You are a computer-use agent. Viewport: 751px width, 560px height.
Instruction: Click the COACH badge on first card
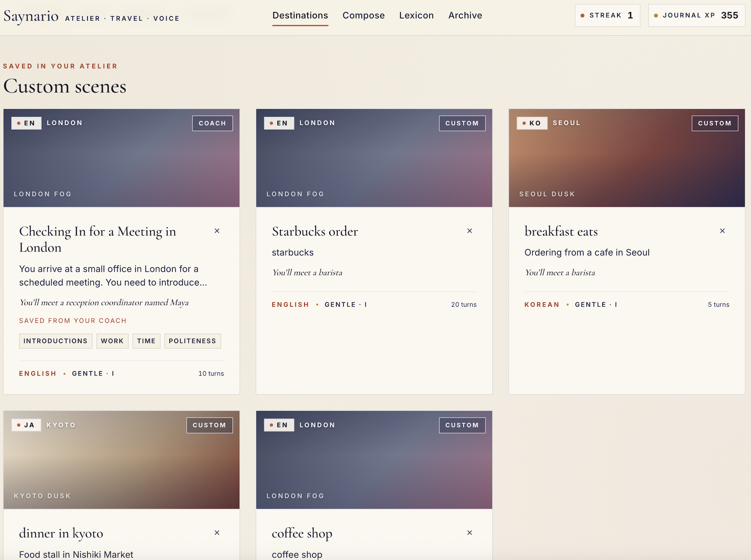pyautogui.click(x=212, y=123)
